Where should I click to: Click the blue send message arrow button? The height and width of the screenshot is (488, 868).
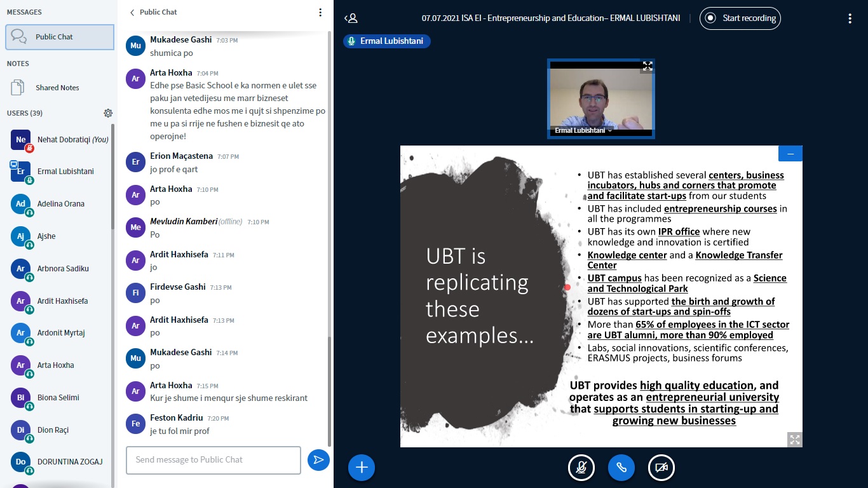click(318, 460)
